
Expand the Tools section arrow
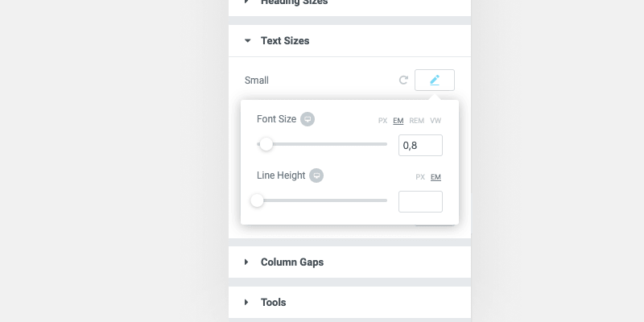[247, 303]
